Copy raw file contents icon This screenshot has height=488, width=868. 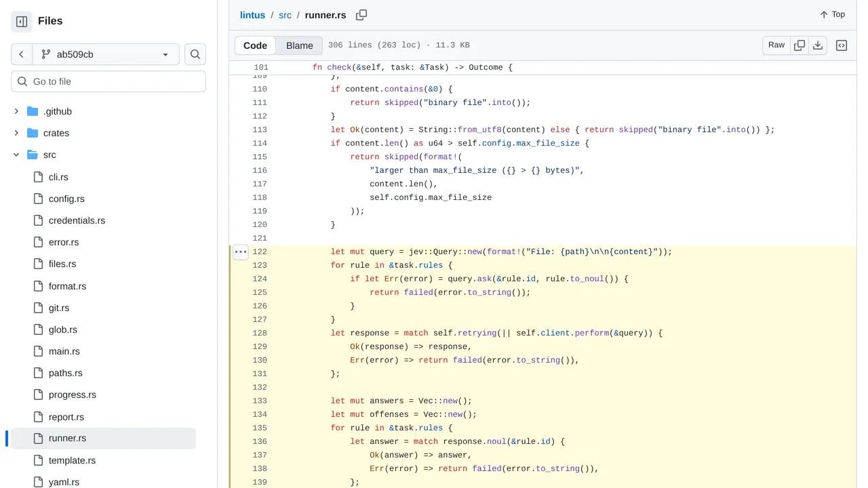(x=800, y=45)
